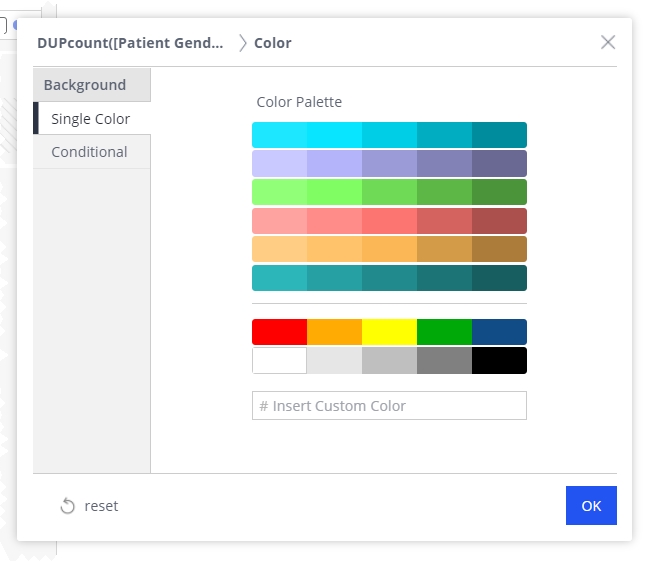Choose the solid green basic swatch
Image resolution: width=650 pixels, height=561 pixels.
444,332
